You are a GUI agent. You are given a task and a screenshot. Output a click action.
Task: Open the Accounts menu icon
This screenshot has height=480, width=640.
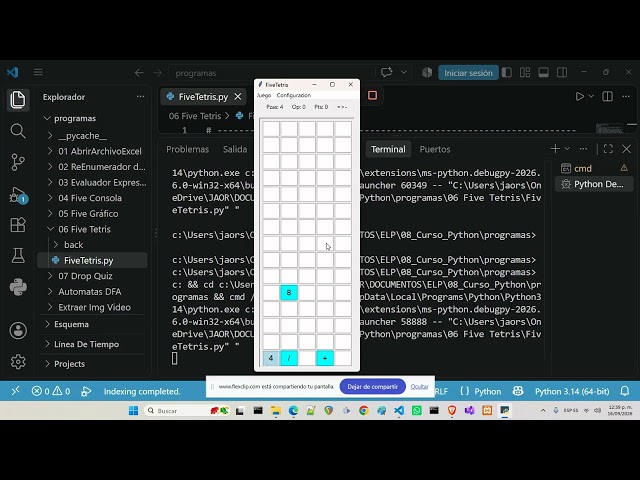(18, 331)
